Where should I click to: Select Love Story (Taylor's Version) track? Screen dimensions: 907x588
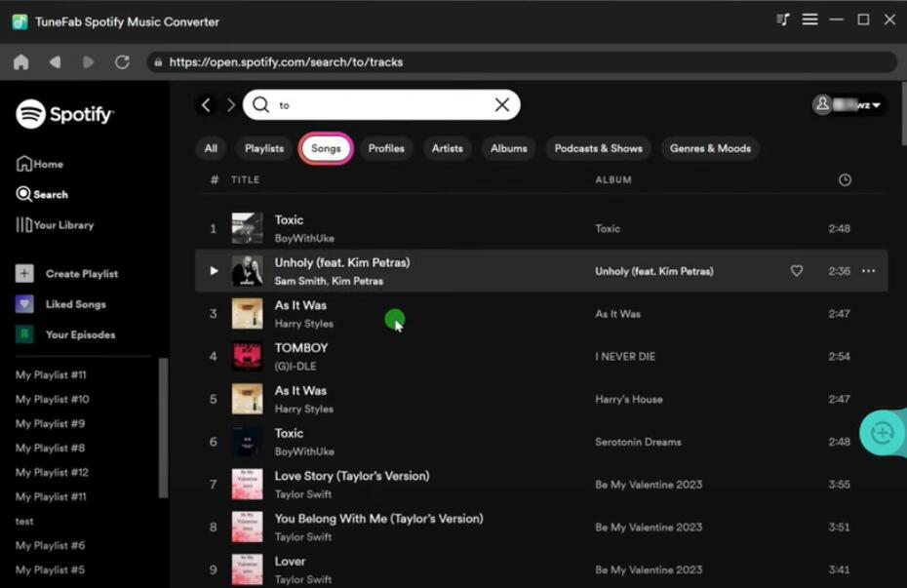[x=352, y=476]
